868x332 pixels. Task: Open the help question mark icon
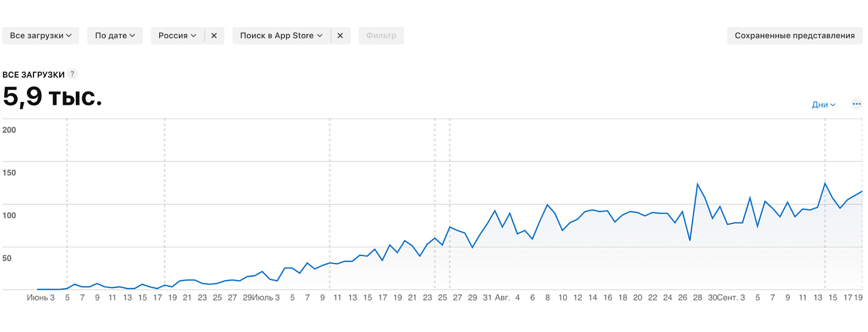point(72,74)
